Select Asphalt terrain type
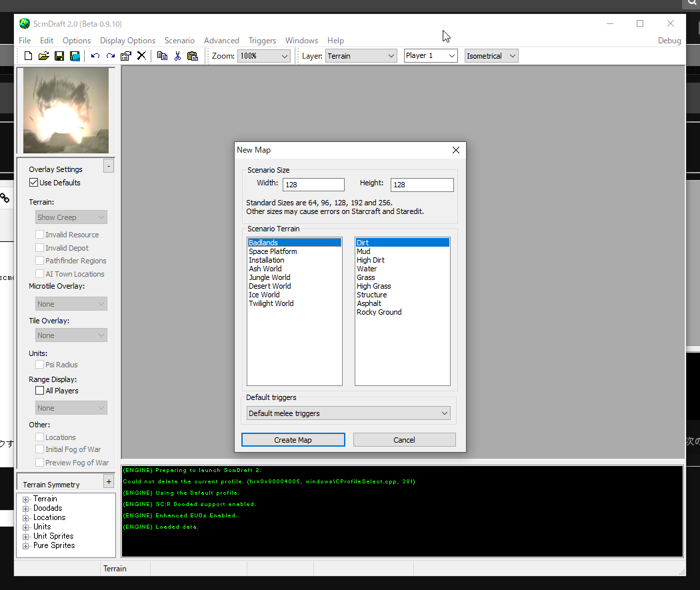 (403, 303)
